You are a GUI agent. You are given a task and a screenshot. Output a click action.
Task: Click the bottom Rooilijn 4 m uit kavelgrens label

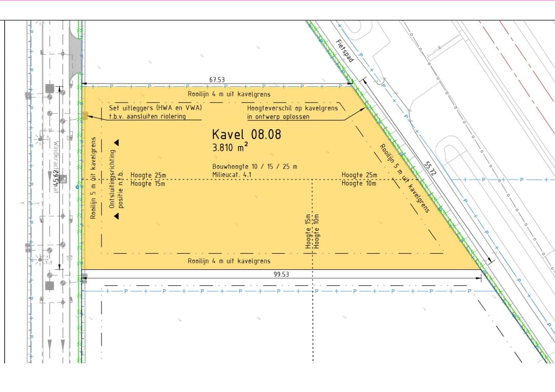(229, 262)
